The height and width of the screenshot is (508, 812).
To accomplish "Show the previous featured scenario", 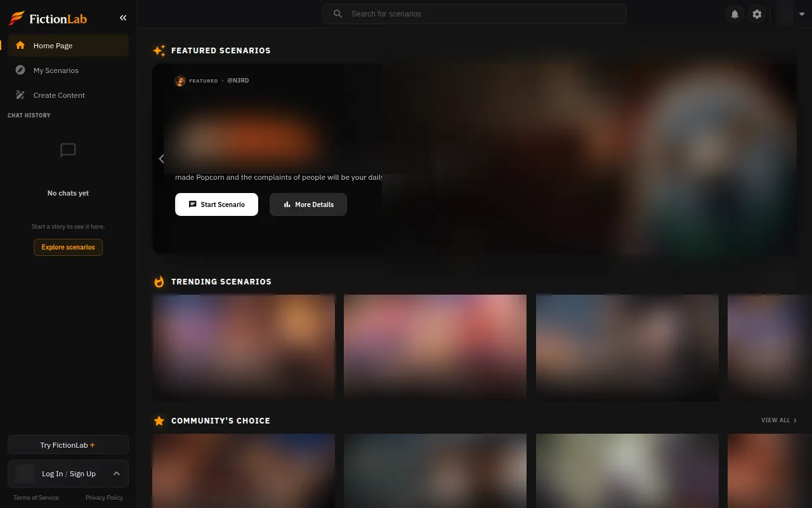I will 161,159.
